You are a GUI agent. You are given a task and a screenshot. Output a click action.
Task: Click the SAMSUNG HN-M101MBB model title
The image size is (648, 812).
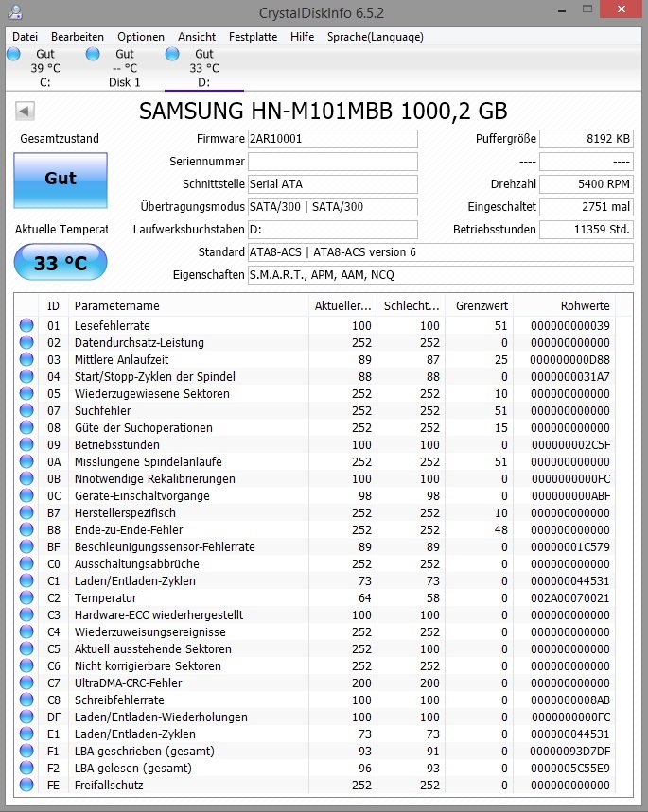pyautogui.click(x=323, y=112)
